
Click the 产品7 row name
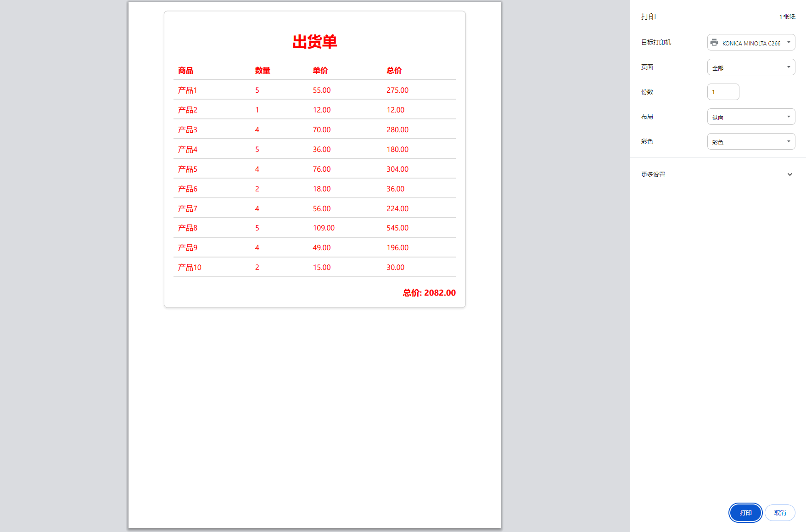188,208
